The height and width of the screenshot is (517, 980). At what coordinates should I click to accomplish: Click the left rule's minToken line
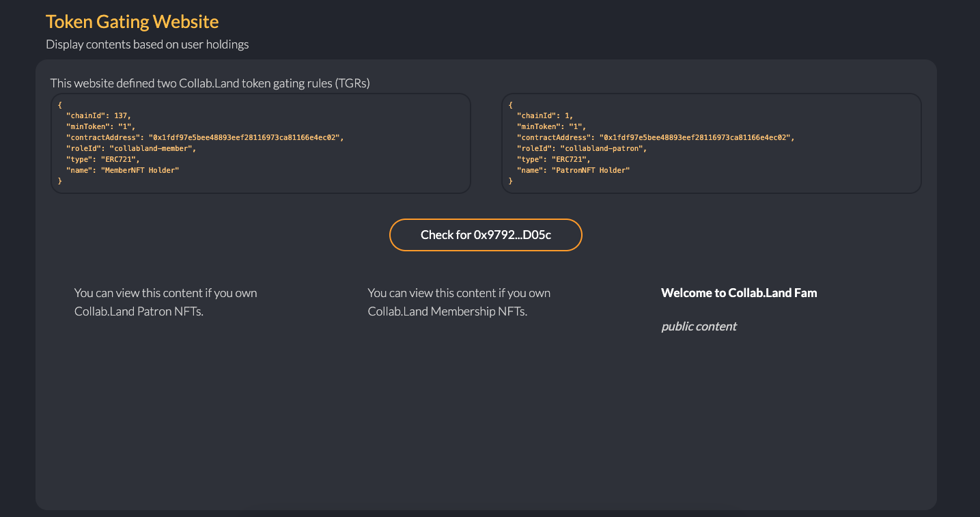click(100, 126)
